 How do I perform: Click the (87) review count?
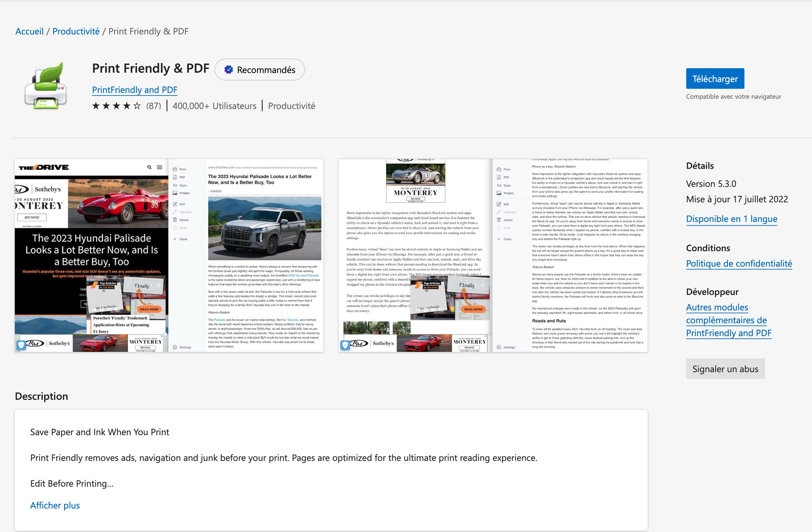point(153,106)
